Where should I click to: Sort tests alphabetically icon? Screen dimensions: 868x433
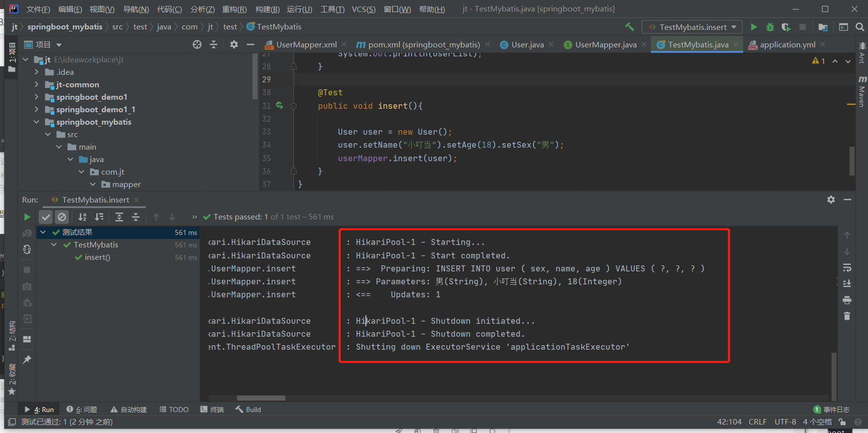click(82, 217)
